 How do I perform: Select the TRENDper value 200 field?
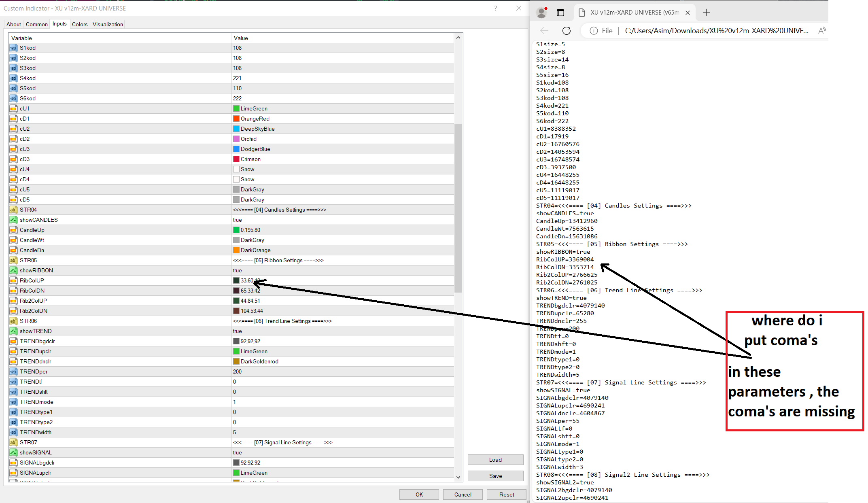pos(238,371)
